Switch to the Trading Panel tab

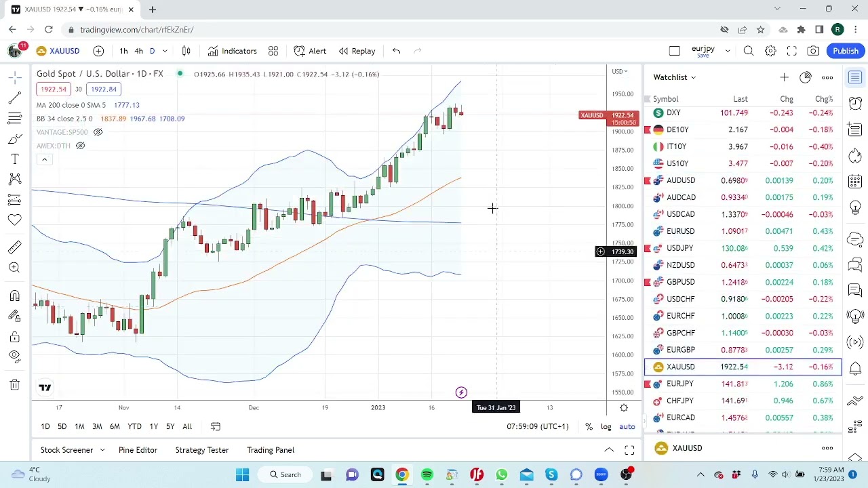coord(271,450)
